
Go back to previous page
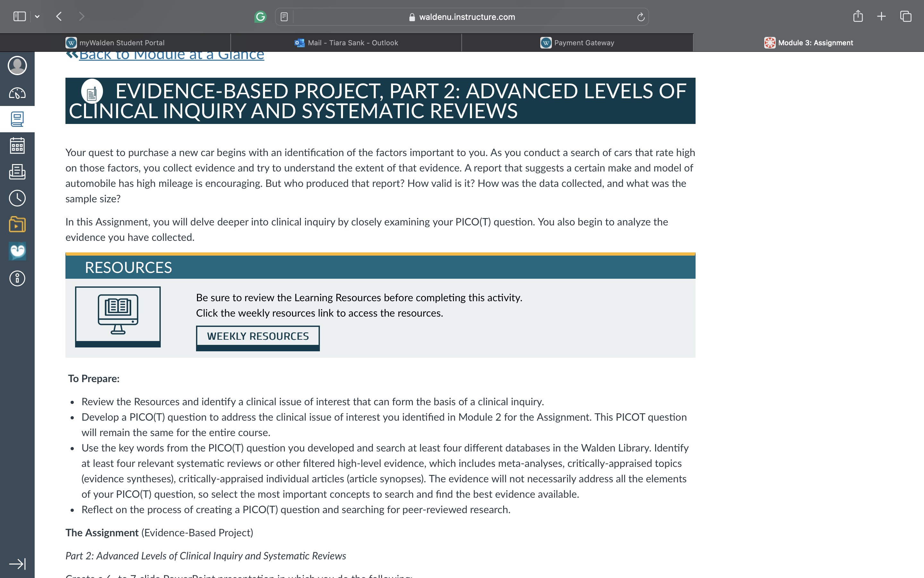[59, 16]
